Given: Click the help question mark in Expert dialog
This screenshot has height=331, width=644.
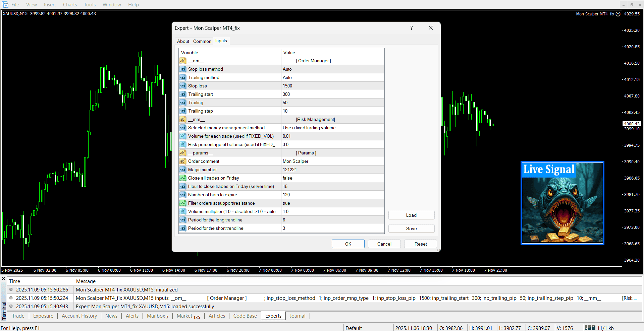Looking at the screenshot, I should (411, 28).
